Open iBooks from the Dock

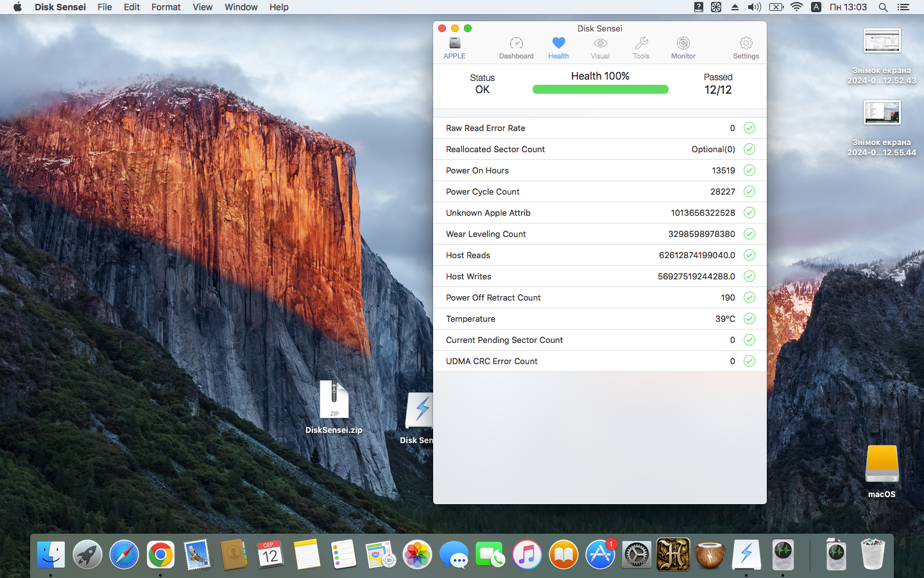pos(563,554)
